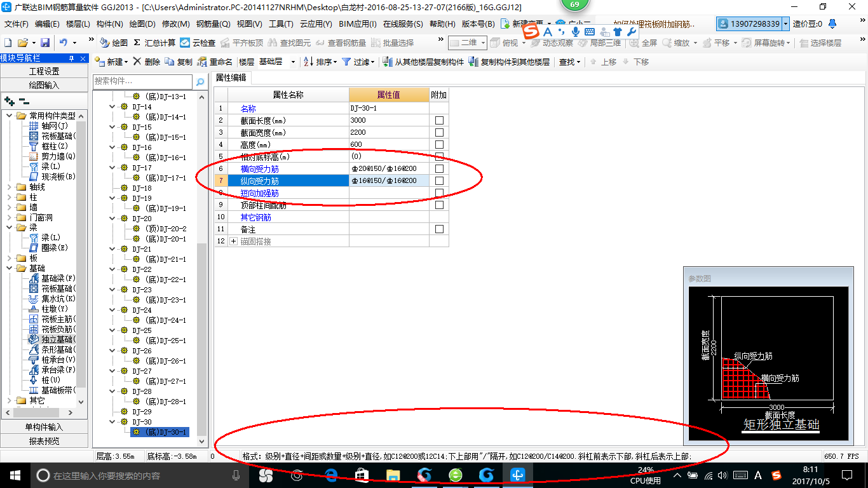Toggle 附加 checkbox for 顶部柱间配筋 row

(x=439, y=205)
